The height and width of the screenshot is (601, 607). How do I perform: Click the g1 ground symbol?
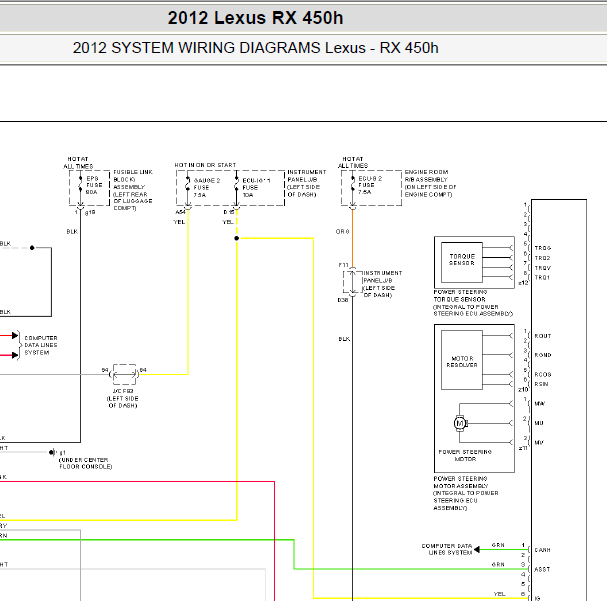pyautogui.click(x=52, y=452)
